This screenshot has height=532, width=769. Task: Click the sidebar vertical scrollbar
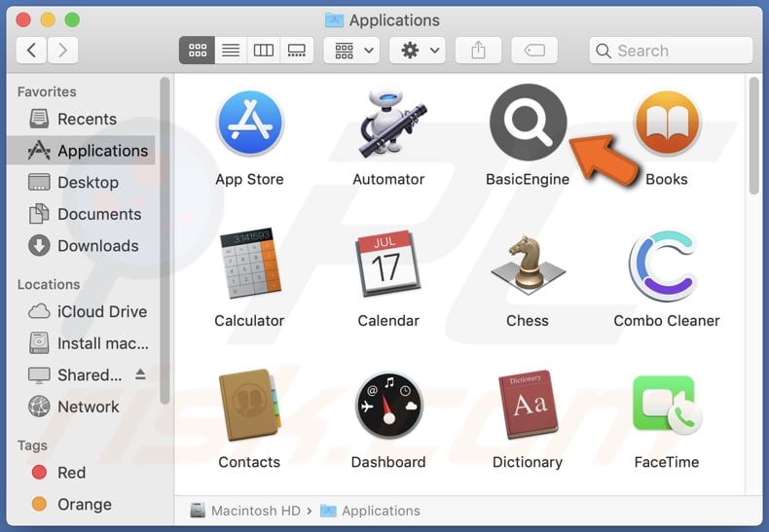point(165,241)
